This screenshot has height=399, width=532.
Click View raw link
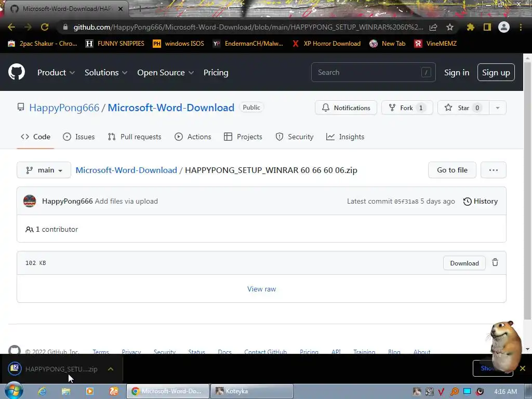tap(262, 289)
